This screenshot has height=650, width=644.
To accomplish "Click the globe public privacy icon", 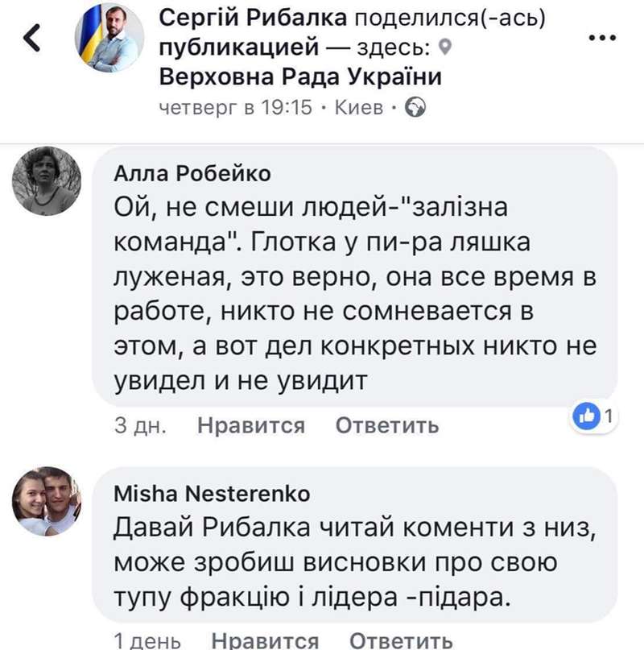I will click(415, 106).
